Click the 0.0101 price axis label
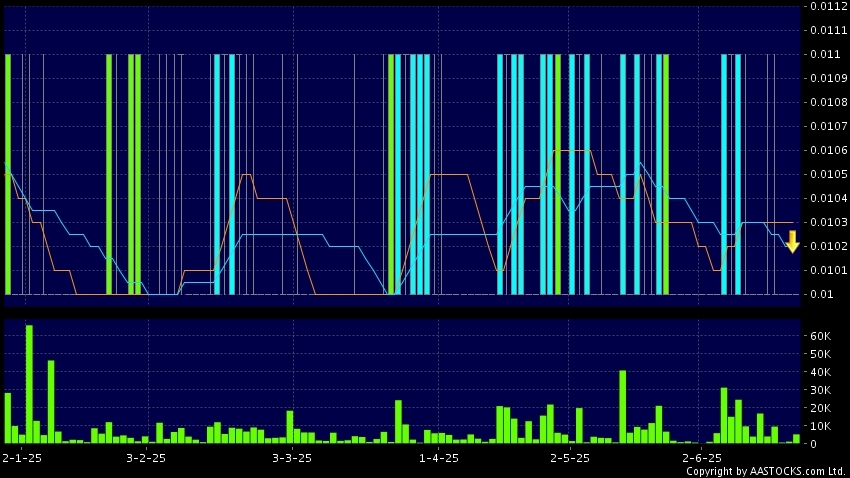 pyautogui.click(x=829, y=270)
